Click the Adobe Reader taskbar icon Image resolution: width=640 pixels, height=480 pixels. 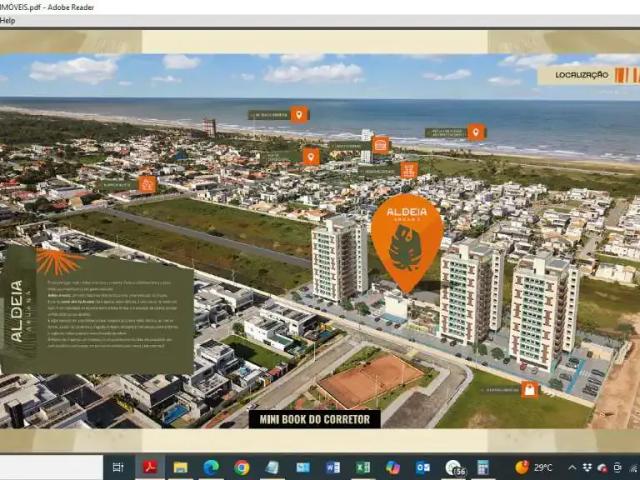pyautogui.click(x=150, y=467)
